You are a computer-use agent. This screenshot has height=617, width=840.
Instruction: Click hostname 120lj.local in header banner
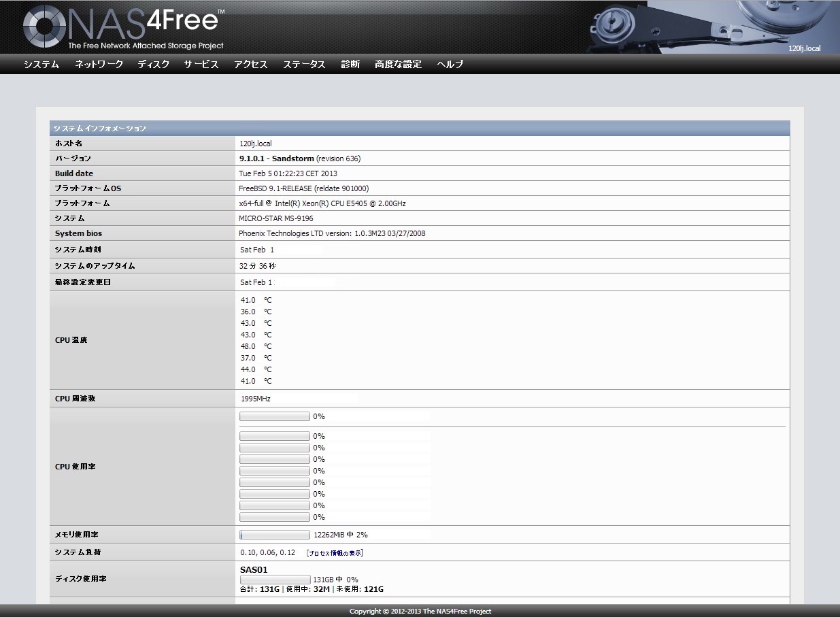click(x=805, y=48)
